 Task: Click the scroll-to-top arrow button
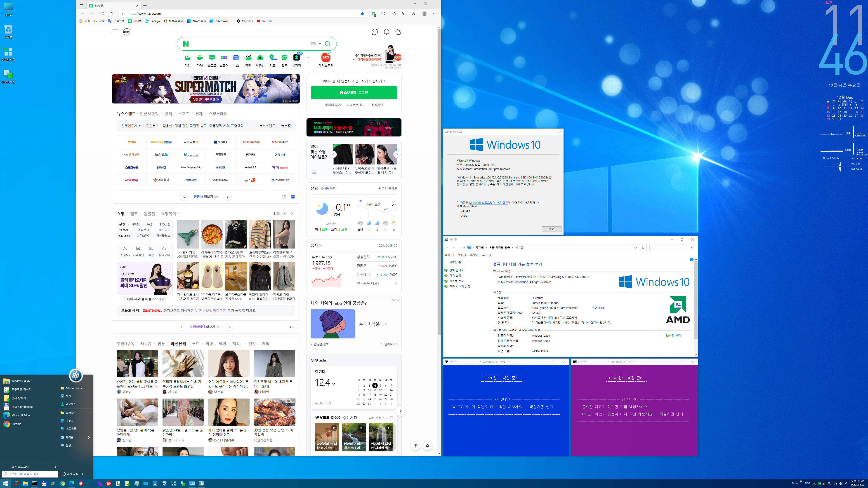pyautogui.click(x=415, y=446)
